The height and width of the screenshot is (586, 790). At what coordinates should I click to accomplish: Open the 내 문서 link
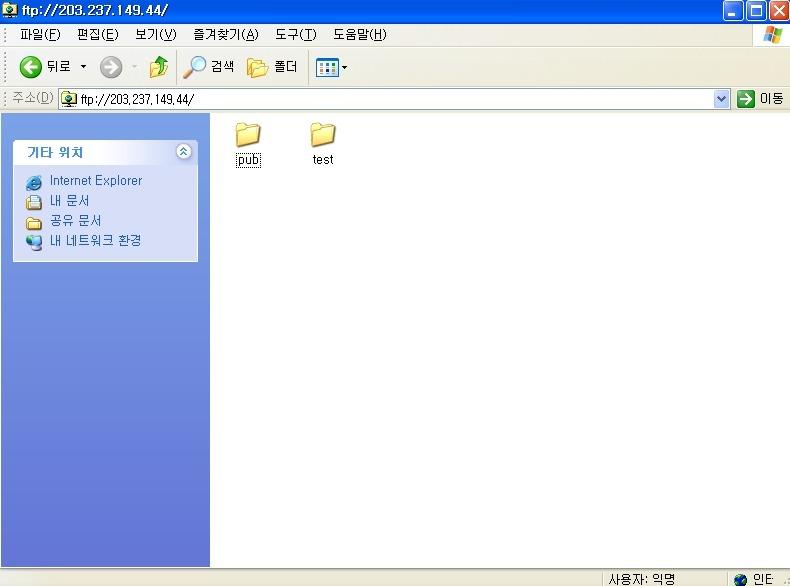click(70, 201)
